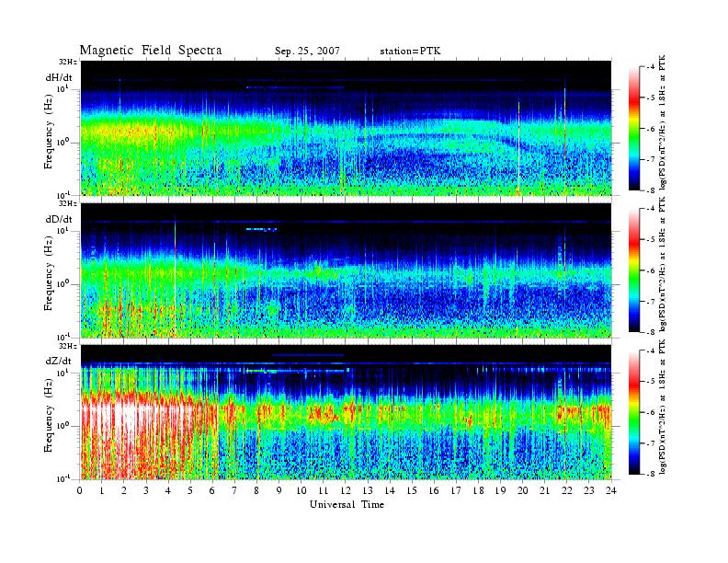Click the hour '19' tick label
Image resolution: width=728 pixels, height=563 pixels.
pyautogui.click(x=500, y=491)
